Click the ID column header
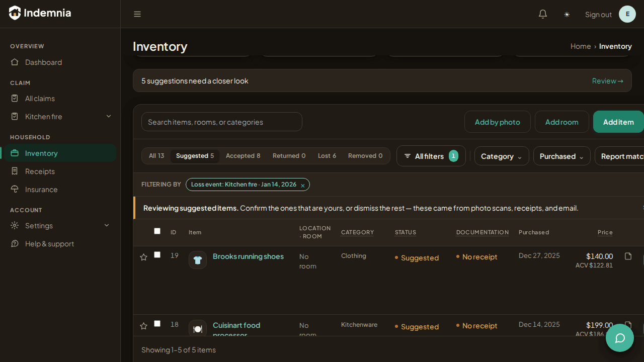Screen dimensions: 644x362 (x=174, y=232)
